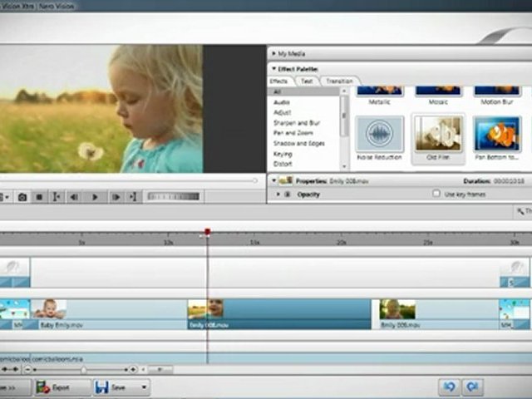Choose the Old Film effect thumbnail

tap(438, 134)
